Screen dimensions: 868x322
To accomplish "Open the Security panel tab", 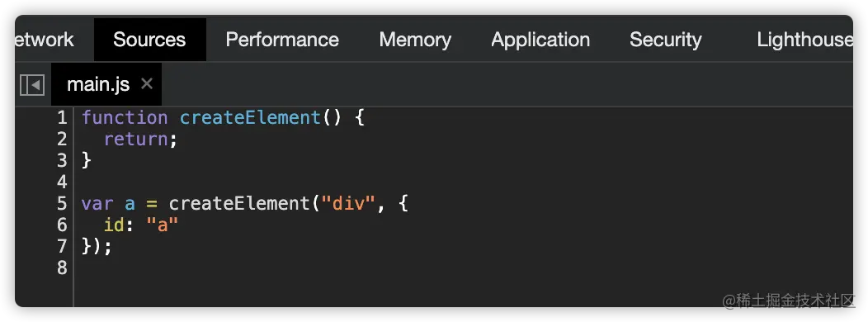I will pos(665,40).
